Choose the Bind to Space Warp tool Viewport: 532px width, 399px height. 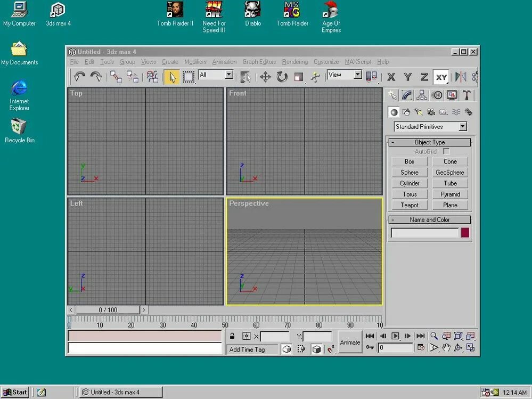pyautogui.click(x=152, y=77)
